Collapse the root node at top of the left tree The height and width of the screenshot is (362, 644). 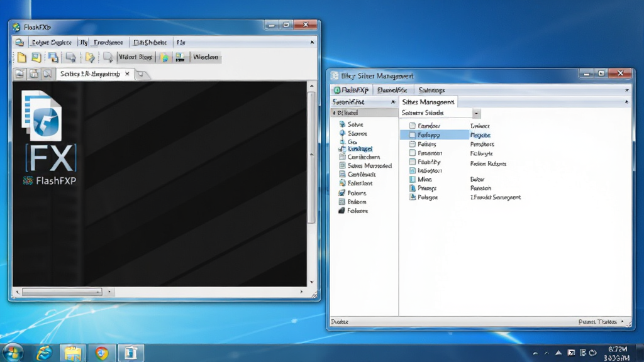pos(335,112)
